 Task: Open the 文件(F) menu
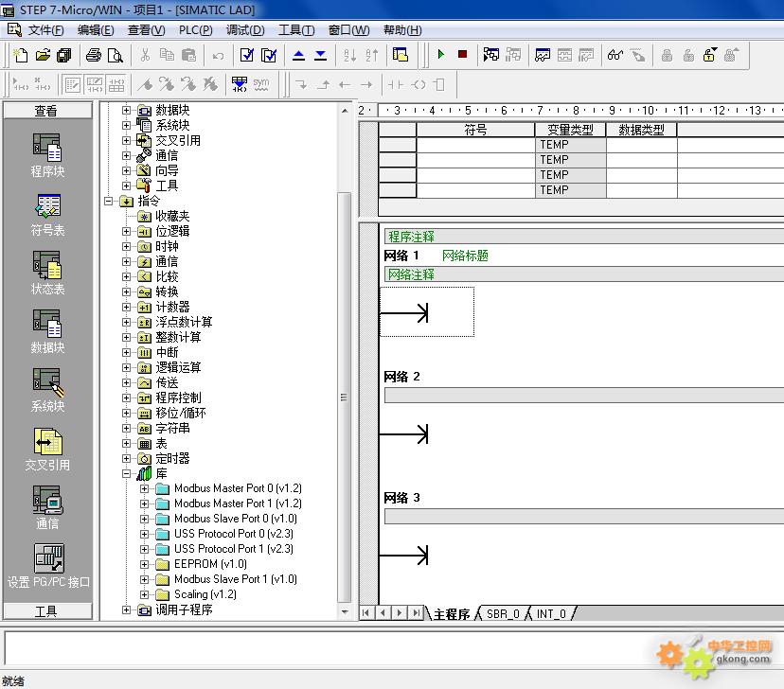pos(45,30)
